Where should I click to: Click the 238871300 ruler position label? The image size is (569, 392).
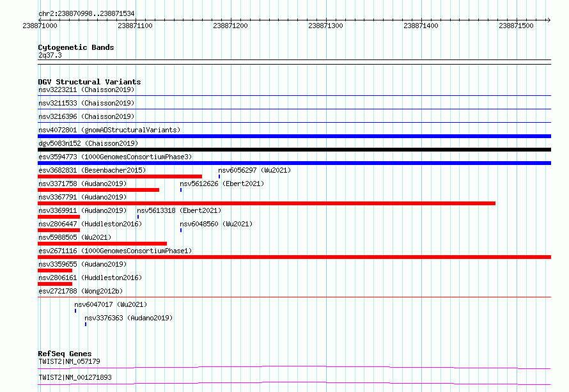(325, 26)
